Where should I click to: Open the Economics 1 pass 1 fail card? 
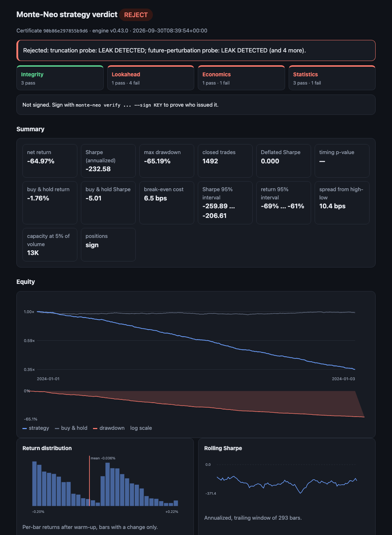pyautogui.click(x=241, y=78)
